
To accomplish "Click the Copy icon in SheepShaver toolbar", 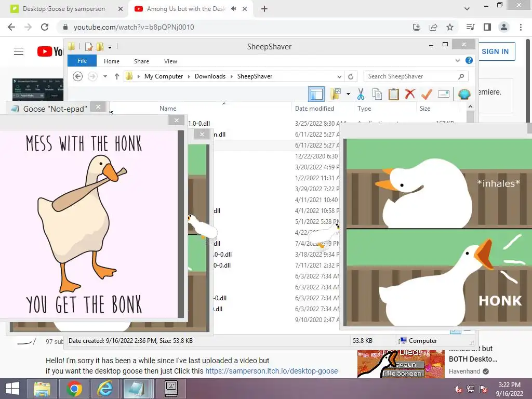I will pyautogui.click(x=377, y=94).
